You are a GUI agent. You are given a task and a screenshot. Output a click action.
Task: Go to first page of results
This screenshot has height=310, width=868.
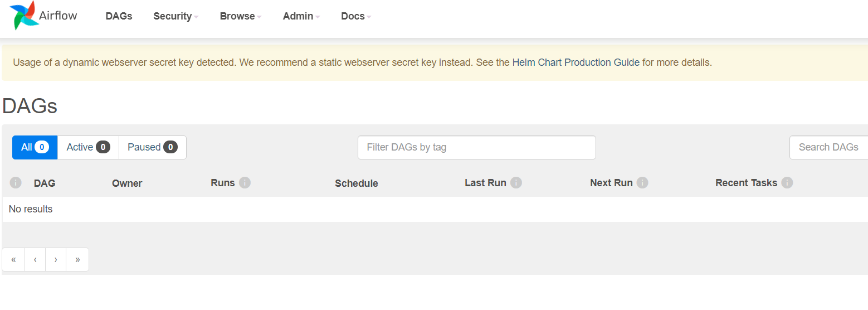click(x=13, y=259)
